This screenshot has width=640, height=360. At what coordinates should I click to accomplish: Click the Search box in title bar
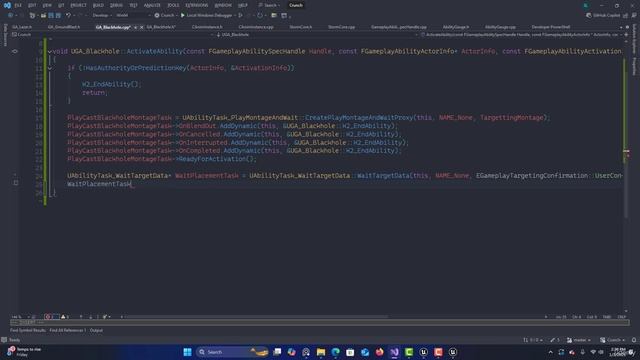coord(269,5)
